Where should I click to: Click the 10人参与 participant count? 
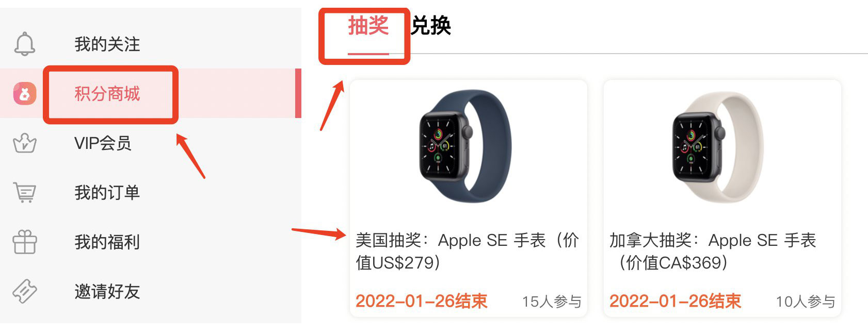(806, 301)
